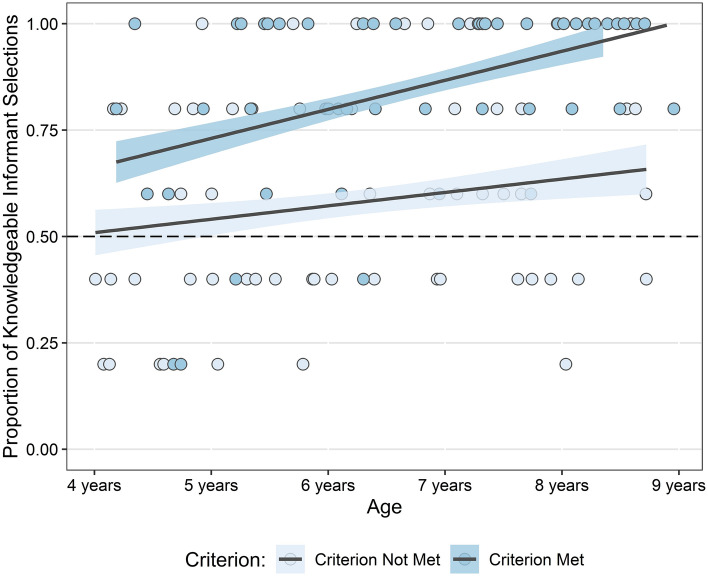Click the '6 years' x-axis tick label

[328, 486]
